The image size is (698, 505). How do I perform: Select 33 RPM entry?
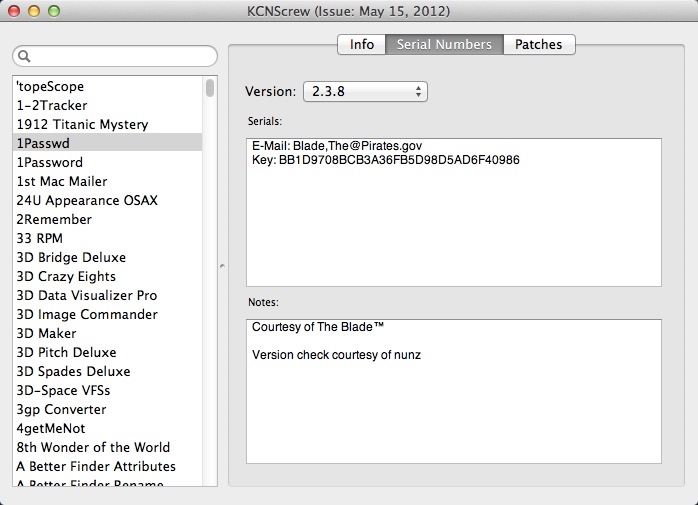coord(107,238)
